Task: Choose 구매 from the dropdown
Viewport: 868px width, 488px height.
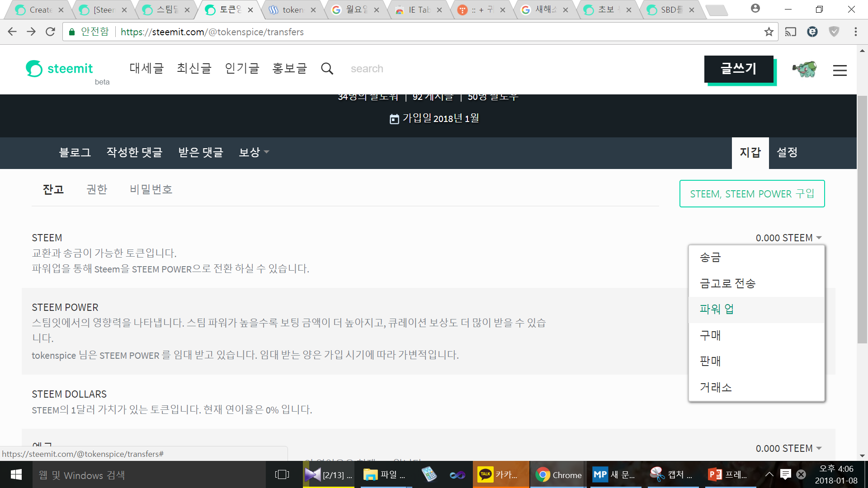Action: click(x=757, y=335)
